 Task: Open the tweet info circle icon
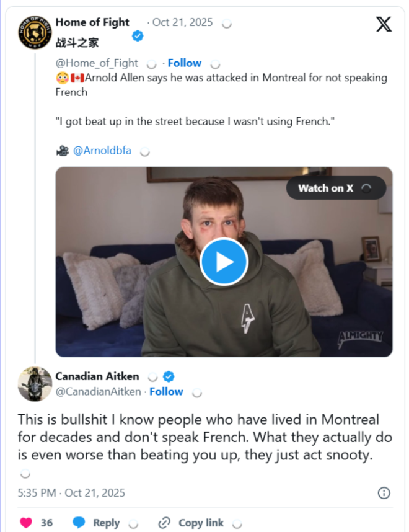tap(384, 493)
